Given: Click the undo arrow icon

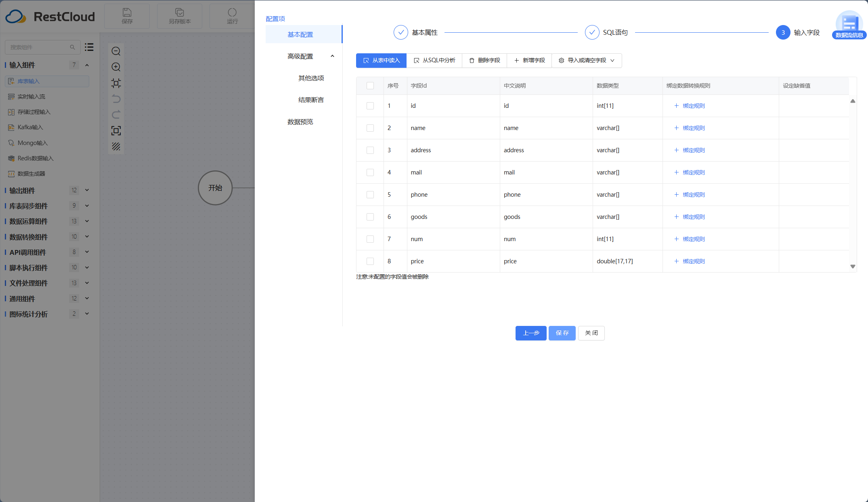Looking at the screenshot, I should [x=116, y=99].
